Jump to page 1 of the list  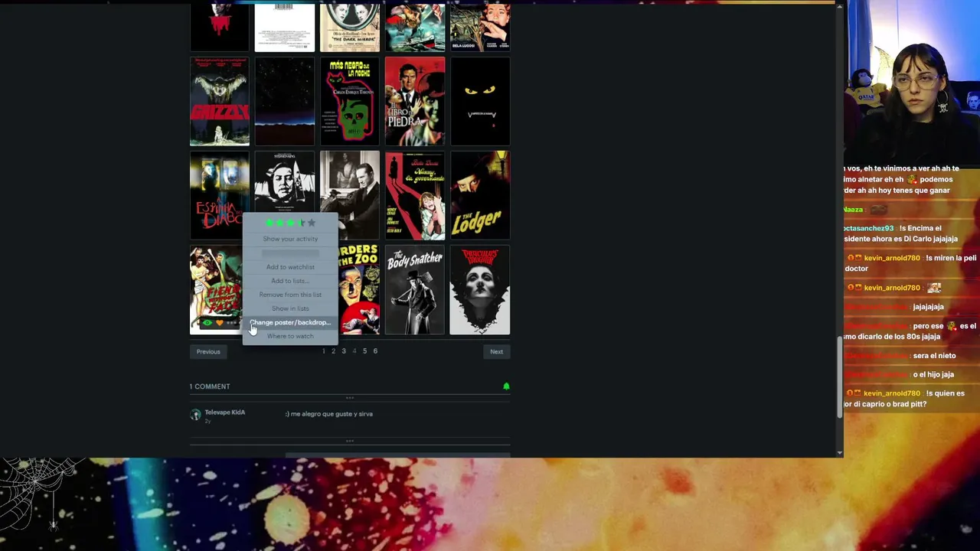point(323,351)
